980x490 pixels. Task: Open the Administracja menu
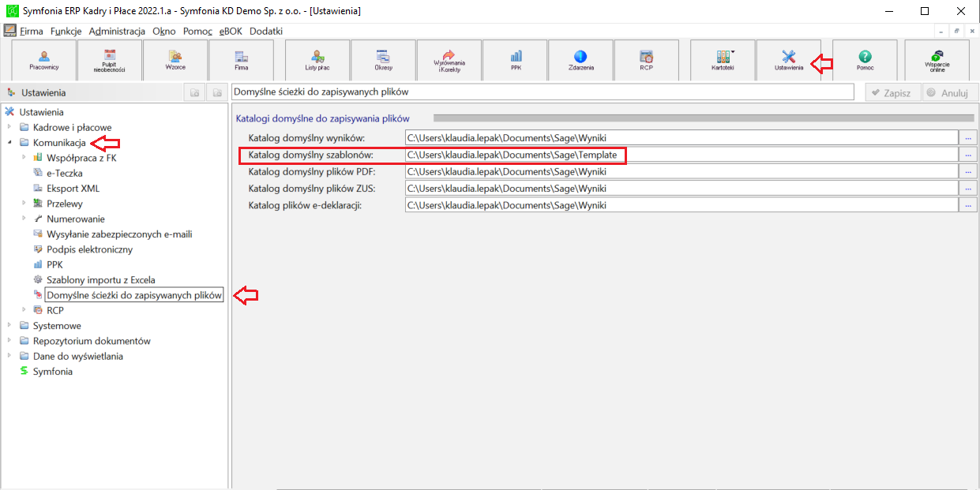(x=117, y=31)
